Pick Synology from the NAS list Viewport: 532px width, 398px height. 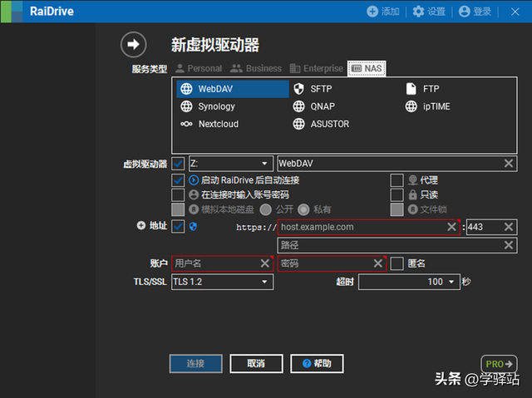pyautogui.click(x=208, y=106)
